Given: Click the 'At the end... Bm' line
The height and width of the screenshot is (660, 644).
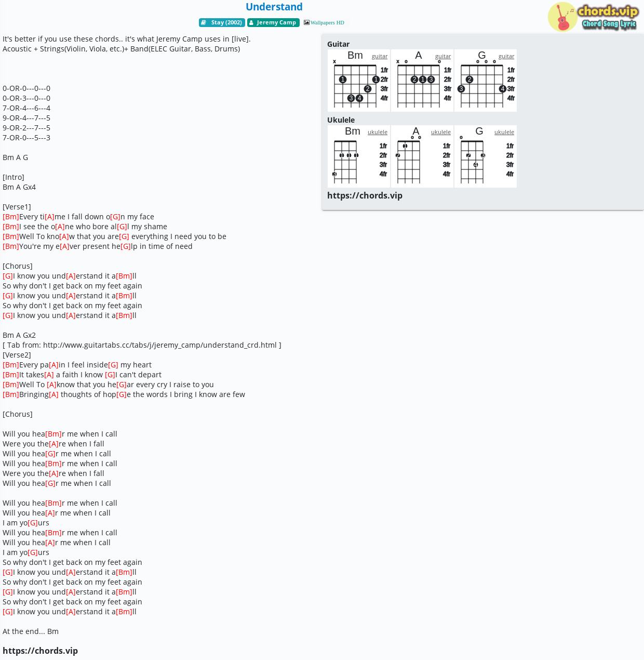Looking at the screenshot, I should [31, 631].
